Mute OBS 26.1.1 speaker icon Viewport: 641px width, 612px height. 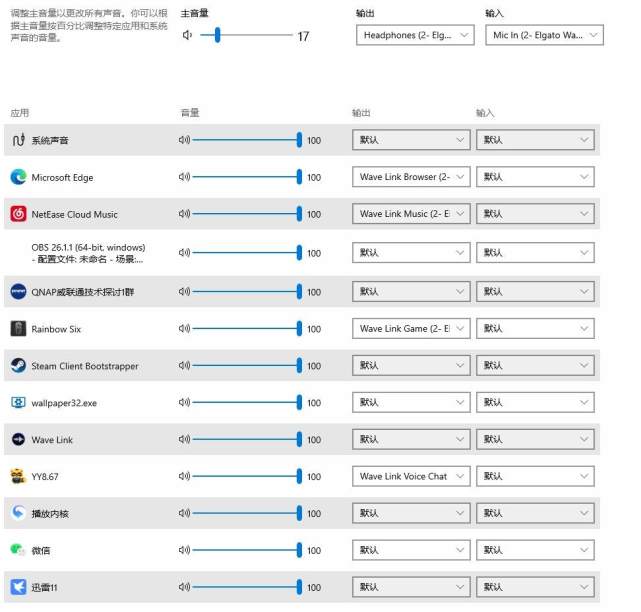pyautogui.click(x=184, y=253)
